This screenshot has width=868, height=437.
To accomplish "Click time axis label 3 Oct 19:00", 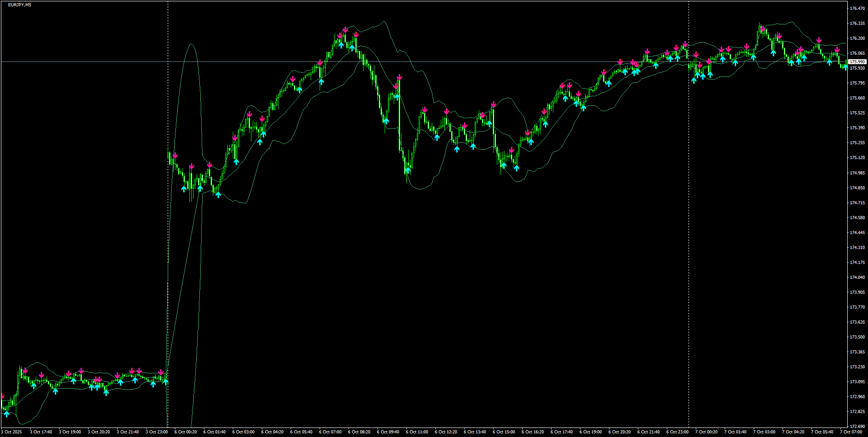I will 70,432.
